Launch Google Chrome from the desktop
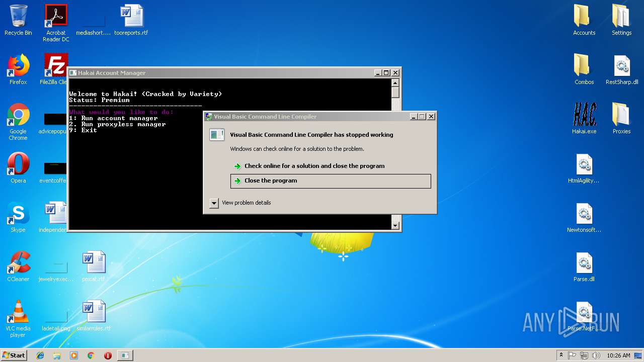The height and width of the screenshot is (362, 644). coord(18,122)
